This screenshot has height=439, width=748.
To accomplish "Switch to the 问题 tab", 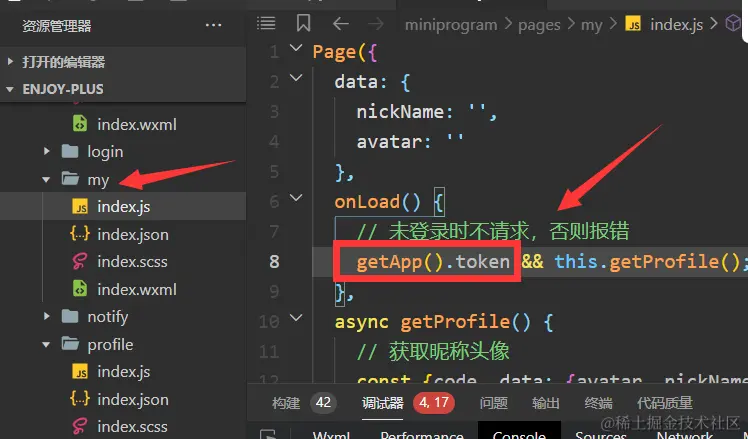I will (x=493, y=403).
